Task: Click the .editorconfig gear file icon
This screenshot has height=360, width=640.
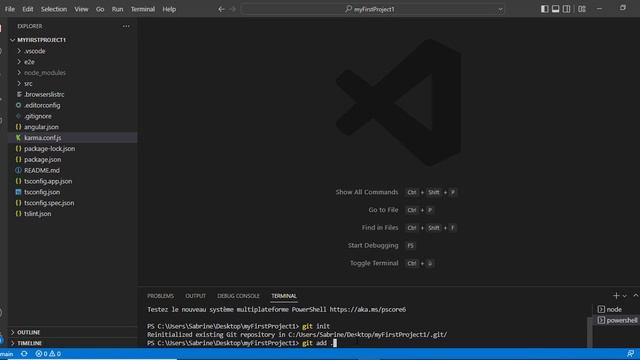Action: [x=18, y=105]
